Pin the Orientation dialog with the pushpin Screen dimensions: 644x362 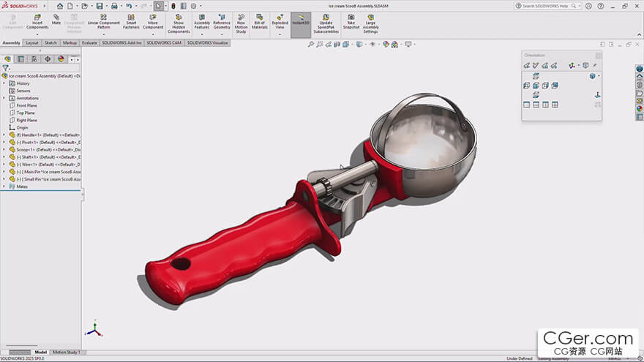594,66
